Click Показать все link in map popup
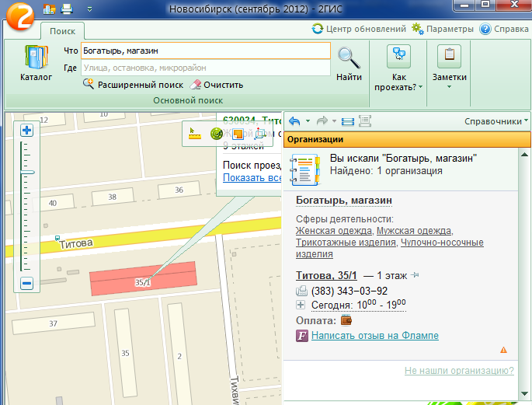Screen dimensions: 532x405 [x=252, y=177]
